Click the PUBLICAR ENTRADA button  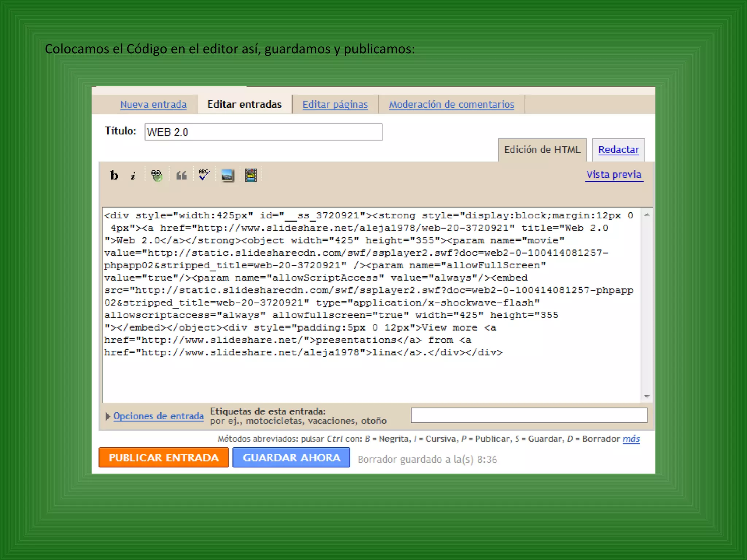coord(163,458)
